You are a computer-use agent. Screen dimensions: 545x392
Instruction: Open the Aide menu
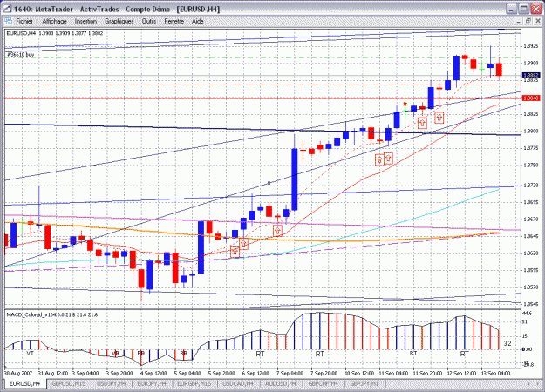[x=197, y=21]
